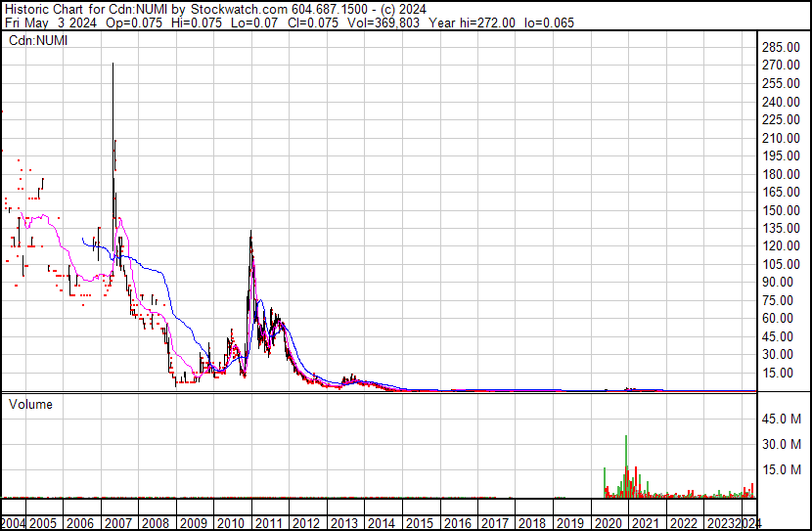This screenshot has width=812, height=531.
Task: Click the 2011 price peak candle
Action: 251,233
